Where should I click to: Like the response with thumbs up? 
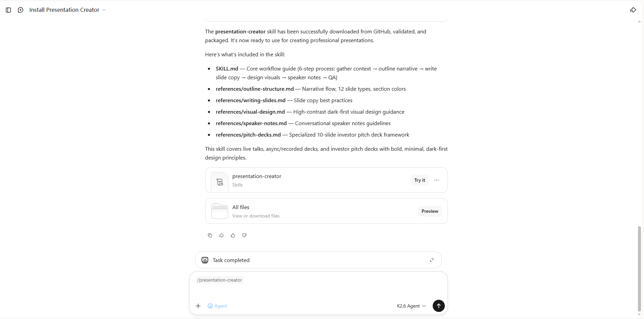coord(233,235)
